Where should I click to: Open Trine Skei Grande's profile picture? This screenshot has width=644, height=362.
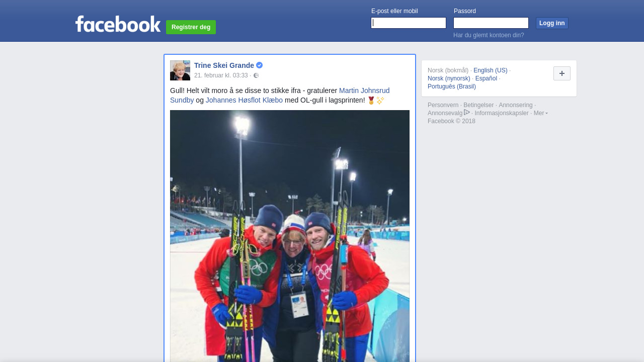(x=180, y=70)
